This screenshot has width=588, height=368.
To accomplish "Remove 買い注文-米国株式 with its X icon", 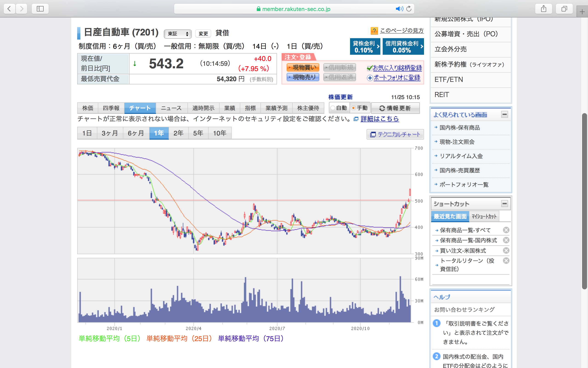I will 506,250.
